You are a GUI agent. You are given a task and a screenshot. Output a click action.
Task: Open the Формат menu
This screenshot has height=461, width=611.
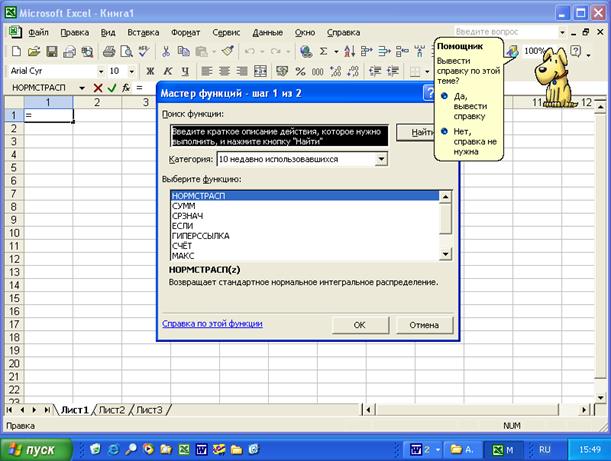[x=185, y=32]
